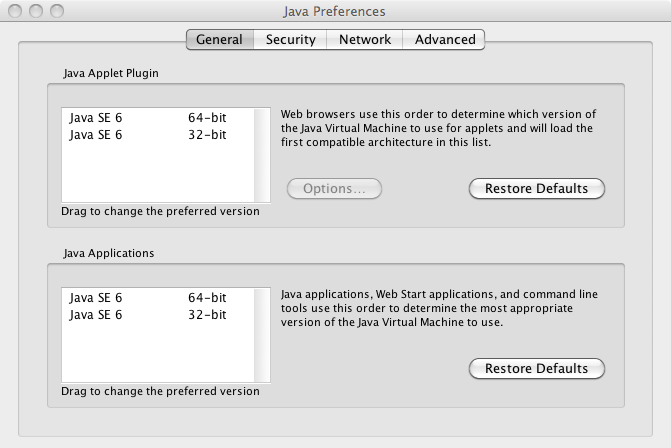The image size is (671, 448).
Task: Switch to the General tab
Action: point(220,39)
